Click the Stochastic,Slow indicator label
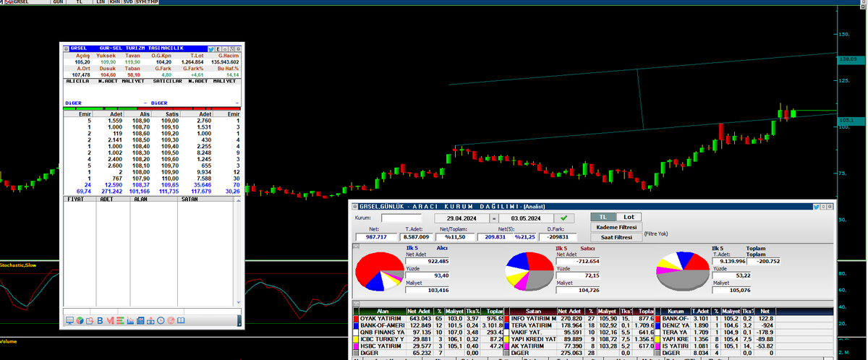Image resolution: width=868 pixels, height=360 pixels. pyautogui.click(x=19, y=265)
